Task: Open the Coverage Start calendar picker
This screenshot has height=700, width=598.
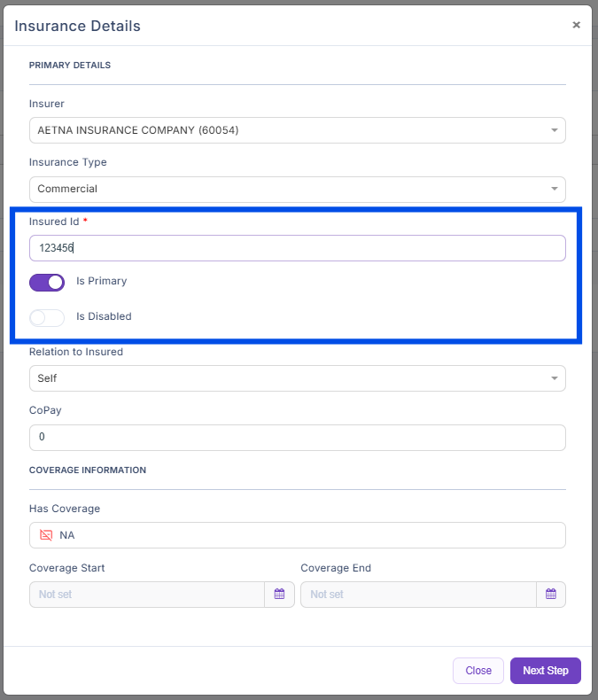Action: point(279,595)
